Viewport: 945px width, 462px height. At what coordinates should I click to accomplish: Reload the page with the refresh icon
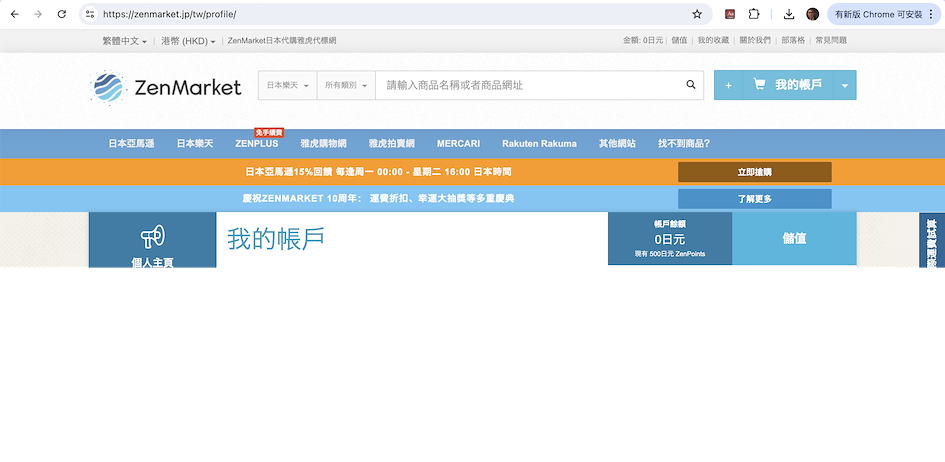point(61,14)
